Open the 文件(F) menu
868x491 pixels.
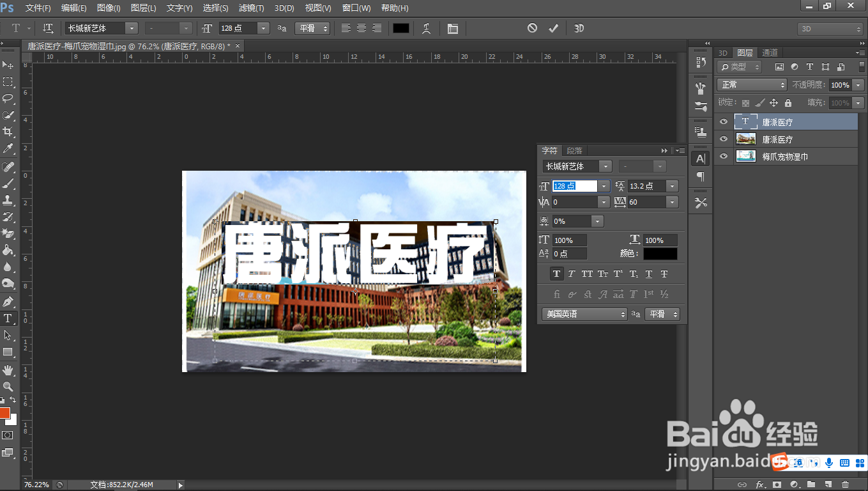(x=38, y=8)
